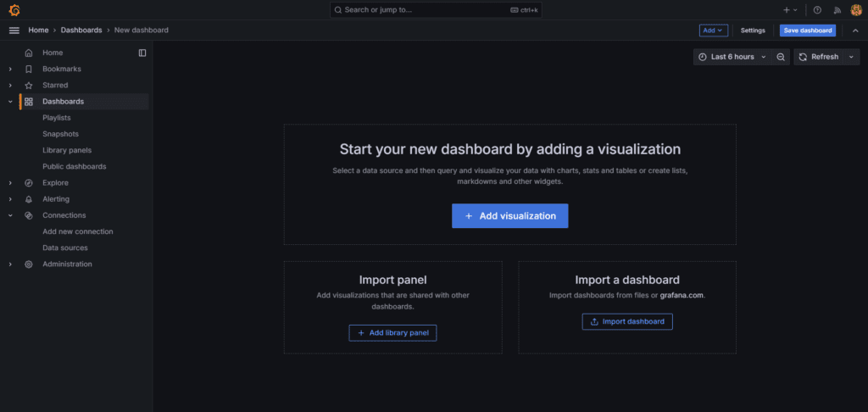Open the Last 6 hours time picker
The image size is (868, 412).
coord(732,57)
